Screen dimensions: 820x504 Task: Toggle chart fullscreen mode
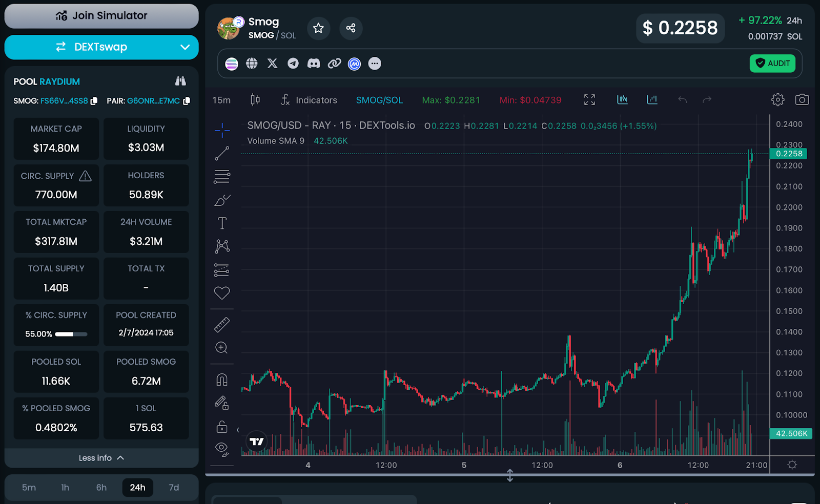589,100
